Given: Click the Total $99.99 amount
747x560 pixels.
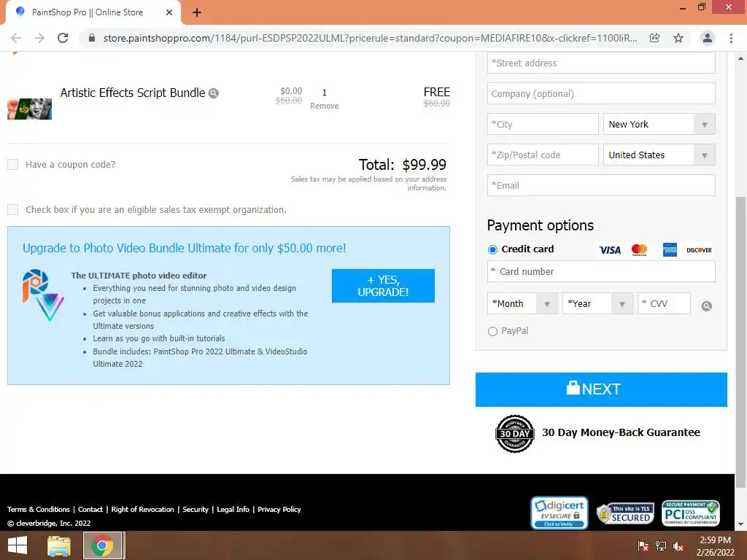Looking at the screenshot, I should tap(424, 165).
